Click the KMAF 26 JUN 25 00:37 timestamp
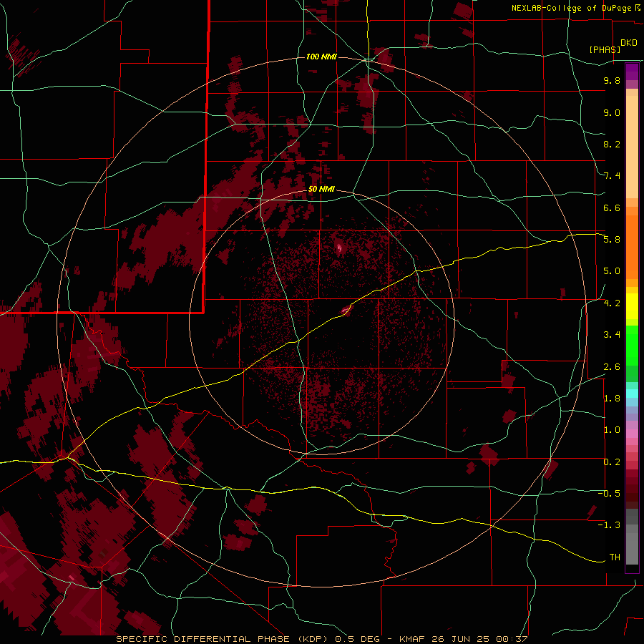 (463, 639)
